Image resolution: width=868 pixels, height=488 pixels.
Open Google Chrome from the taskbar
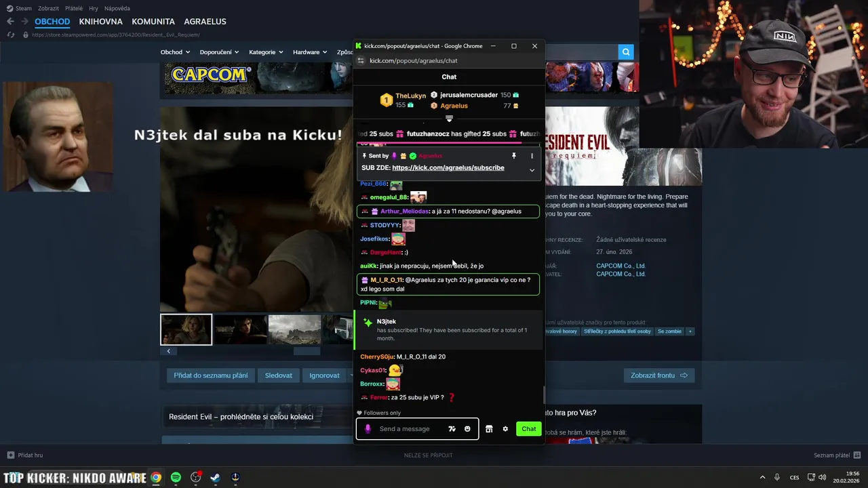tap(156, 477)
